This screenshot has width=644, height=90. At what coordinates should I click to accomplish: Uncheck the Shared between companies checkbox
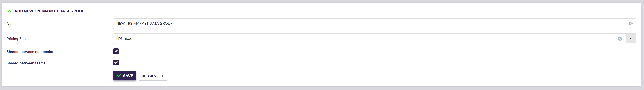click(116, 51)
